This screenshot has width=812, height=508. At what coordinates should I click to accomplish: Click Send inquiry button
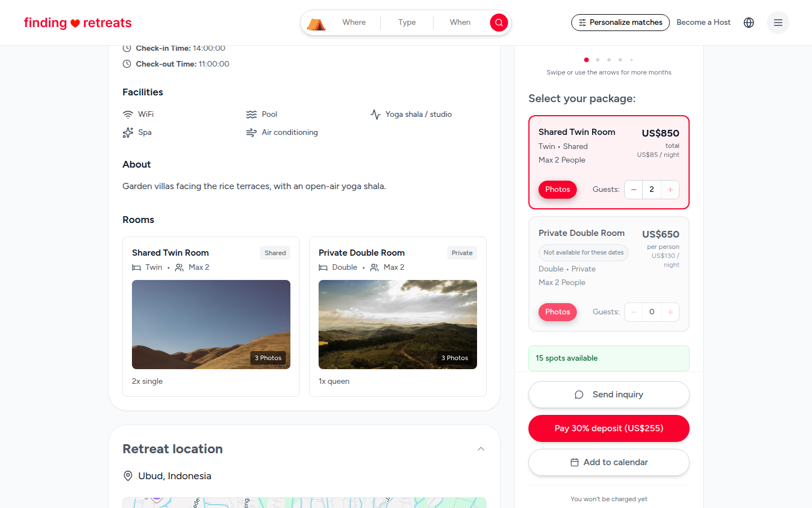pos(609,395)
